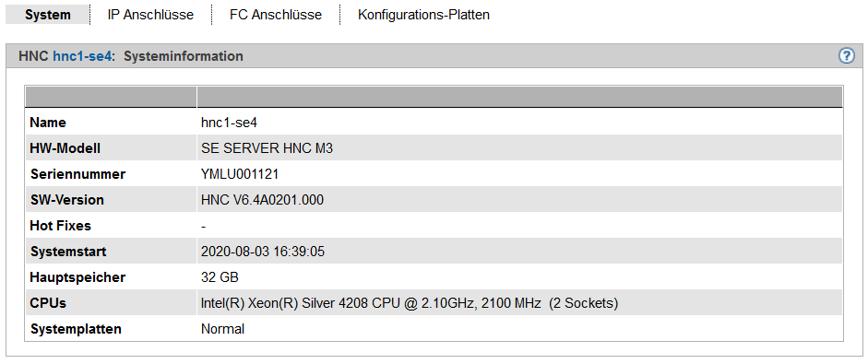Open the help icon for Systeminformation

click(847, 56)
